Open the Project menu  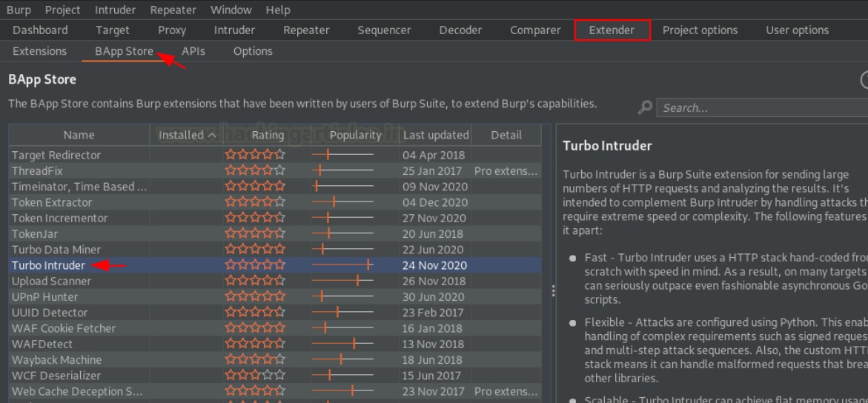click(x=62, y=10)
